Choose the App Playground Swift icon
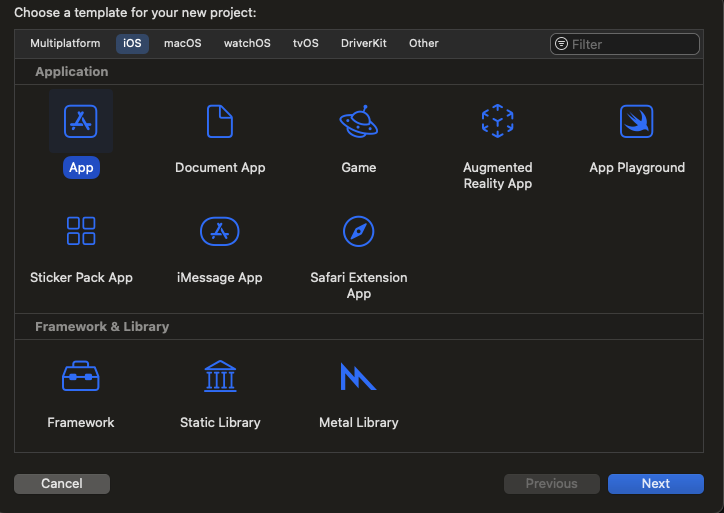724x513 pixels. click(x=637, y=122)
